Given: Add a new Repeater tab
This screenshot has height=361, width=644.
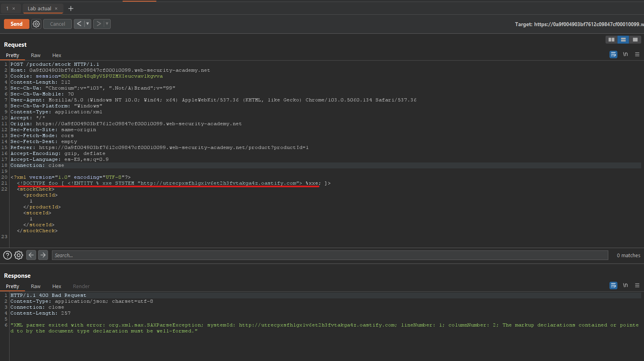Looking at the screenshot, I should tap(71, 8).
